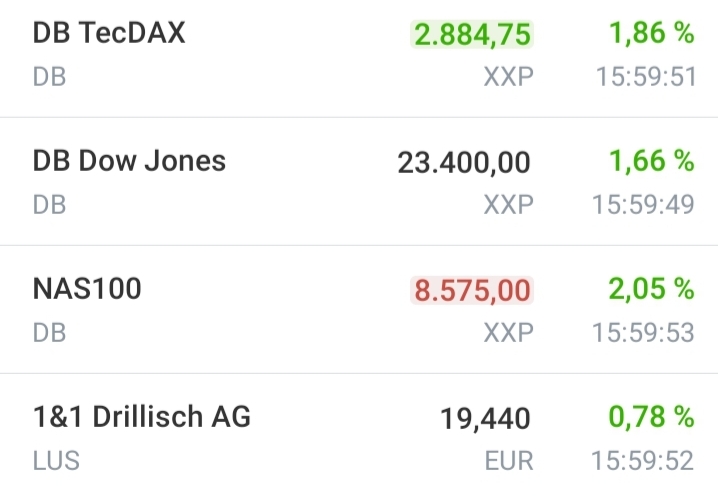The image size is (718, 497).
Task: Click the LUS exchange label
Action: click(56, 461)
